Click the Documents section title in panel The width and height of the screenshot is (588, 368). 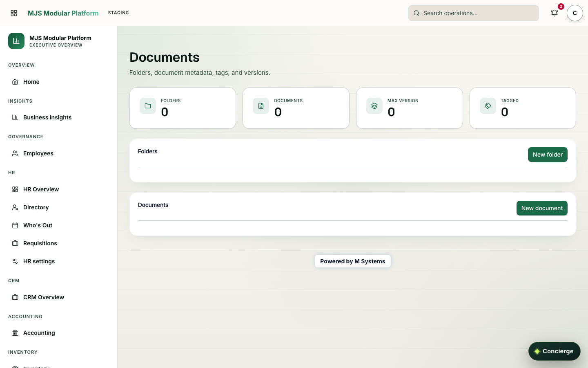pos(153,205)
